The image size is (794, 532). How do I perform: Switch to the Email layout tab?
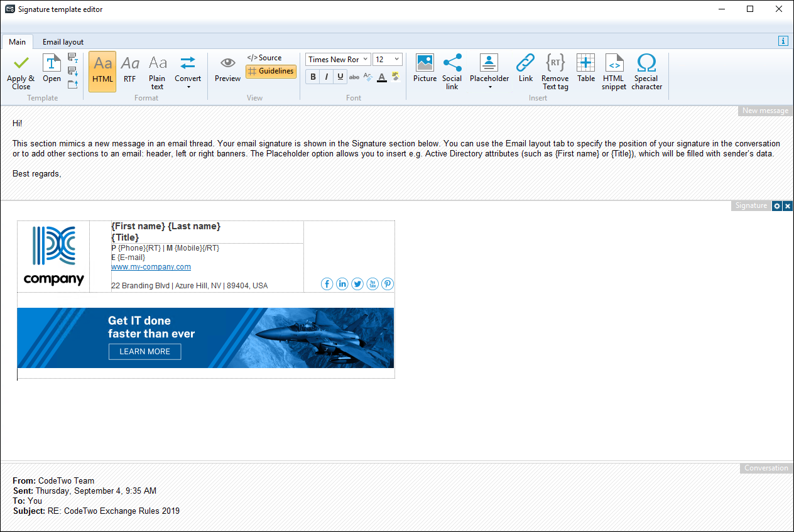(x=63, y=41)
